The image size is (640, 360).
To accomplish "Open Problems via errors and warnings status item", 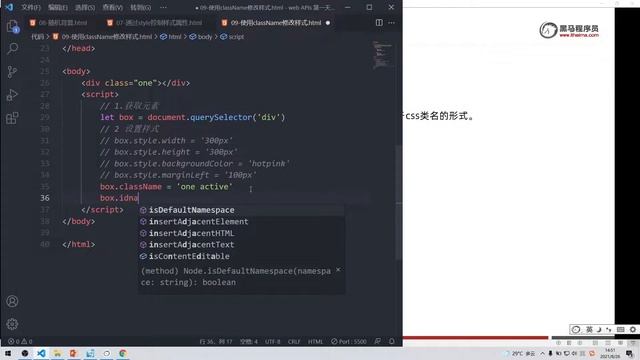I will click(20, 341).
